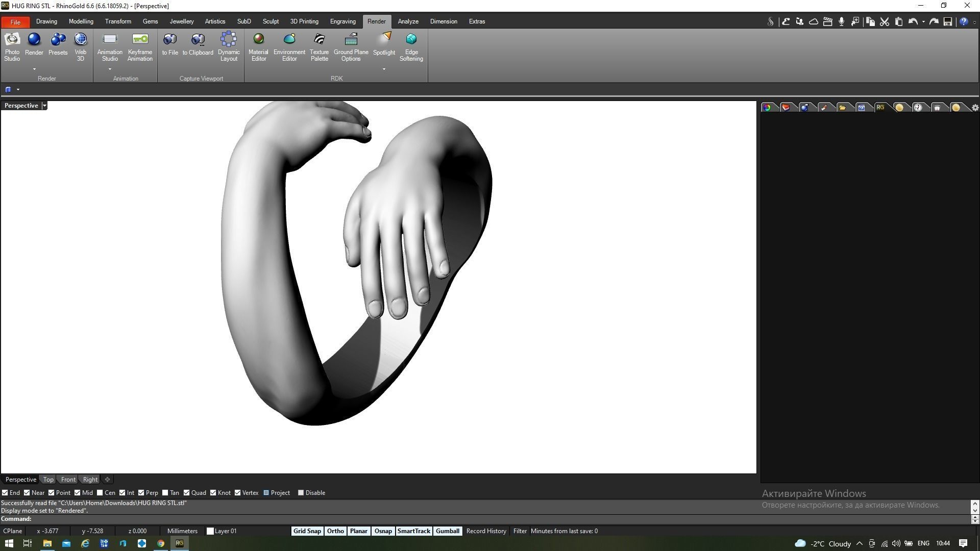Screen dimensions: 980x551
Task: Add new viewport tab plus button
Action: coord(107,480)
